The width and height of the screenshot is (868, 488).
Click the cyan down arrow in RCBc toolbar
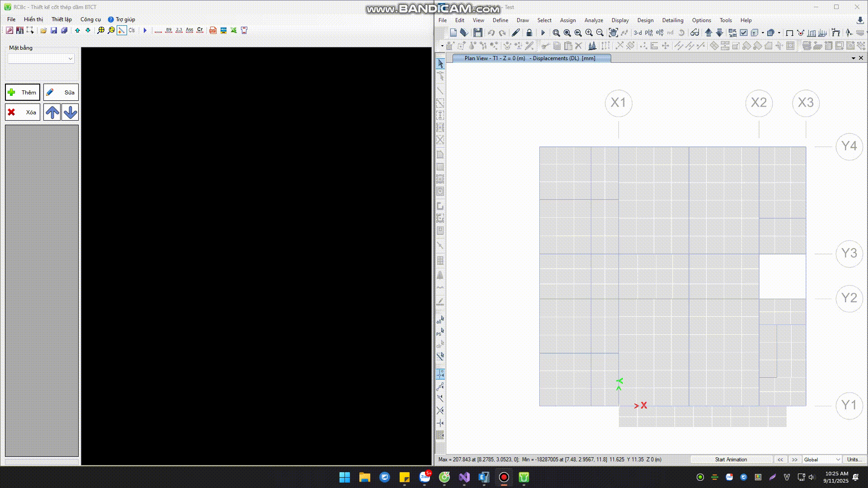click(88, 30)
